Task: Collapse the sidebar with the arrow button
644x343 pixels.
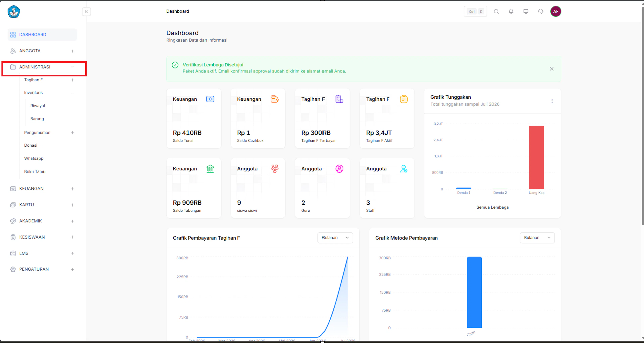Action: [86, 12]
